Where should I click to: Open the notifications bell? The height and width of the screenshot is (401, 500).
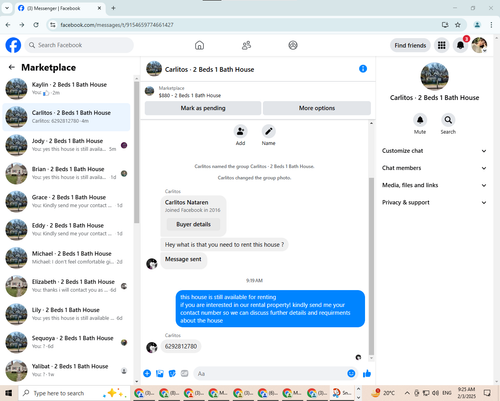[x=460, y=45]
